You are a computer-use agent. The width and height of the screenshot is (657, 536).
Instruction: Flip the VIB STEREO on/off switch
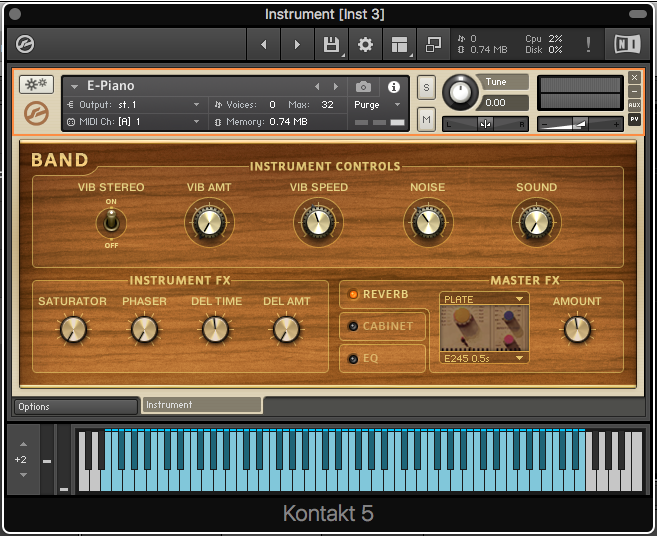[111, 221]
